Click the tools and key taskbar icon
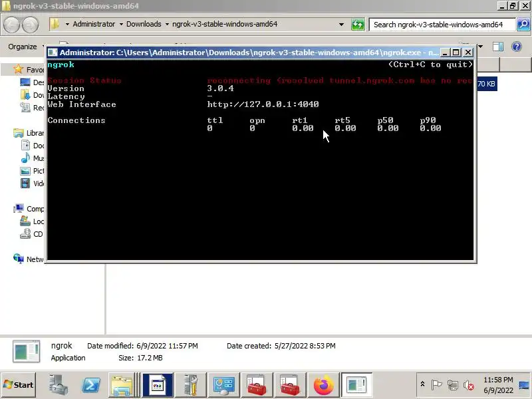This screenshot has width=532, height=399. click(x=190, y=385)
